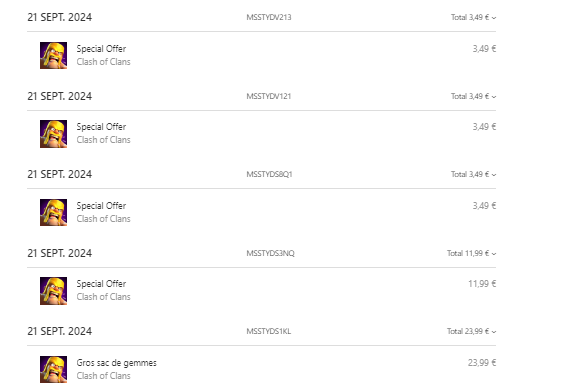Expand the Total 23,99 € order details
The height and width of the screenshot is (389, 563).
click(471, 331)
